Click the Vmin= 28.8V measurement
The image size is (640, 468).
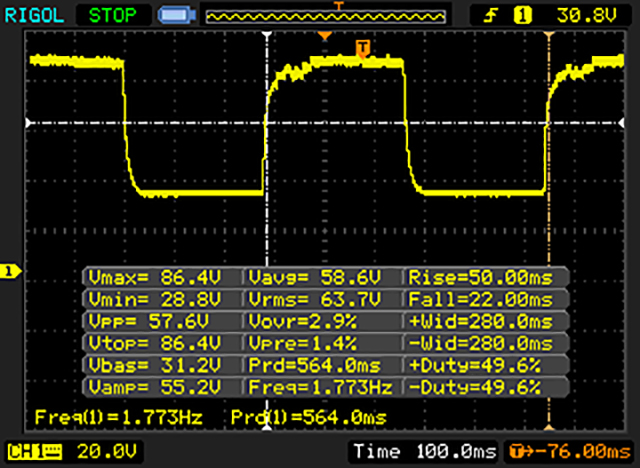tap(155, 300)
